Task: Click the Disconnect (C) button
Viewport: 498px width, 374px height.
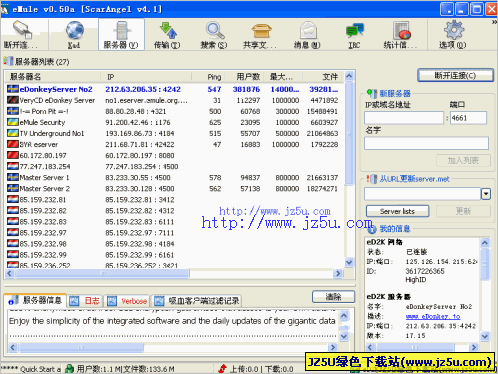Action: (x=455, y=75)
